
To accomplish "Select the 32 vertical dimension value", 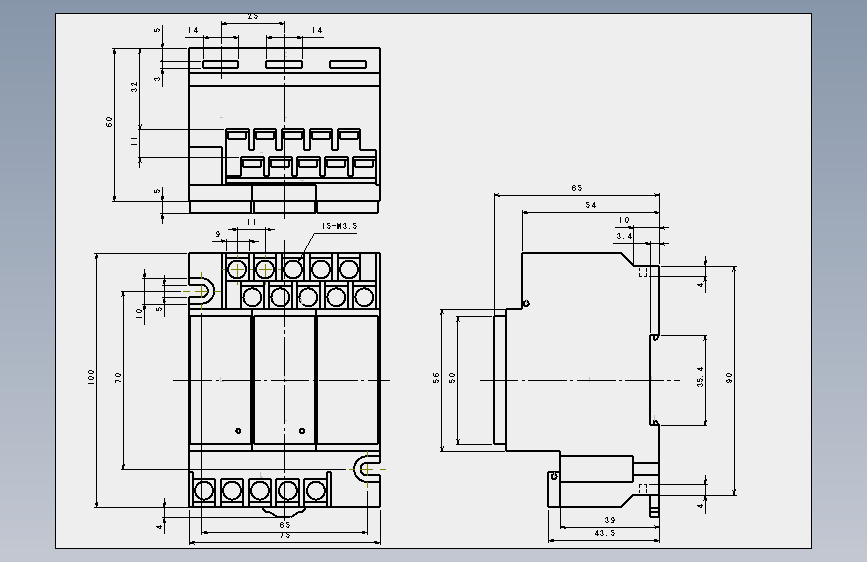I will click(x=134, y=86).
